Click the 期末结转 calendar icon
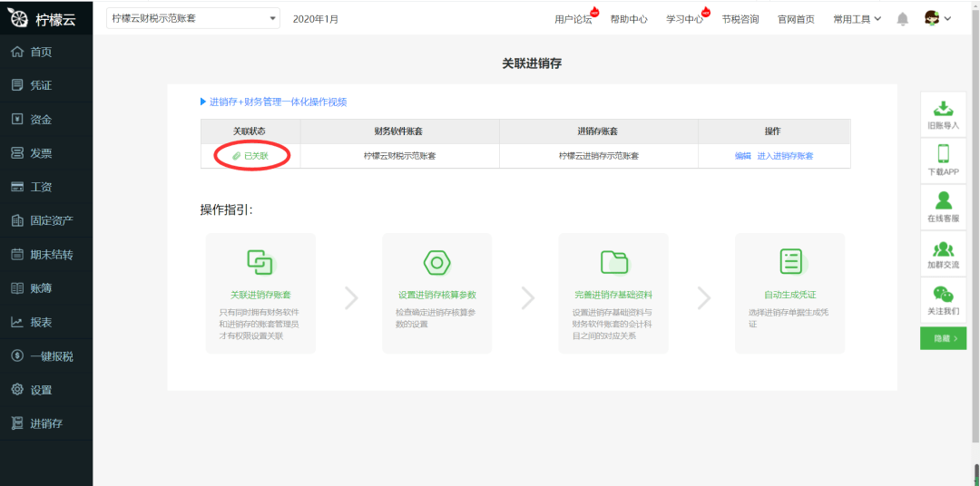The height and width of the screenshot is (486, 980). click(17, 254)
